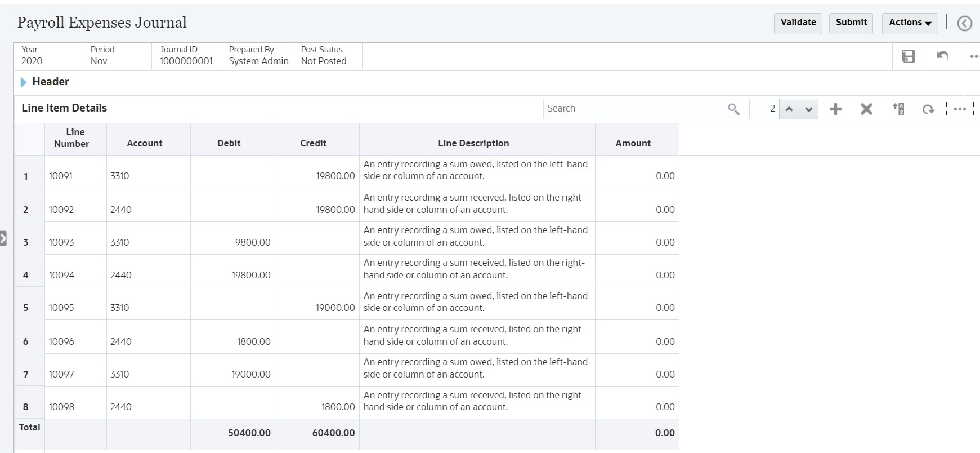980x453 pixels.
Task: Click the save journal disk icon
Action: point(908,56)
